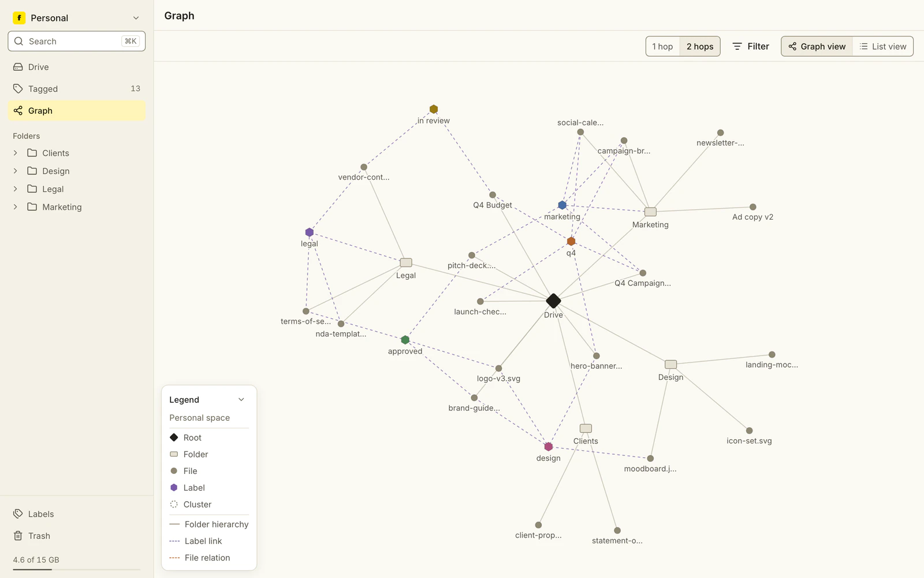The width and height of the screenshot is (924, 578).
Task: Click the storage usage progress bar
Action: [77, 569]
